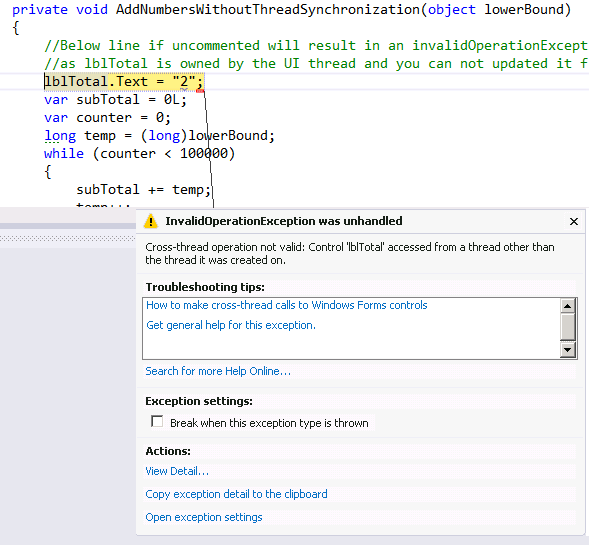Click the 'InvalidOperationException was unhandled' title
589x545 pixels.
click(284, 221)
